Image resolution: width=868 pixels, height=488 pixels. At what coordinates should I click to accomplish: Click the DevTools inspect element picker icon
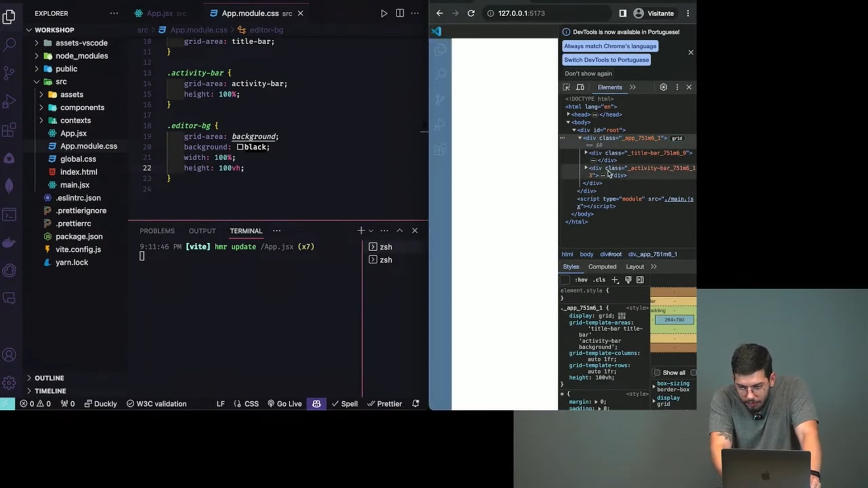pyautogui.click(x=566, y=87)
